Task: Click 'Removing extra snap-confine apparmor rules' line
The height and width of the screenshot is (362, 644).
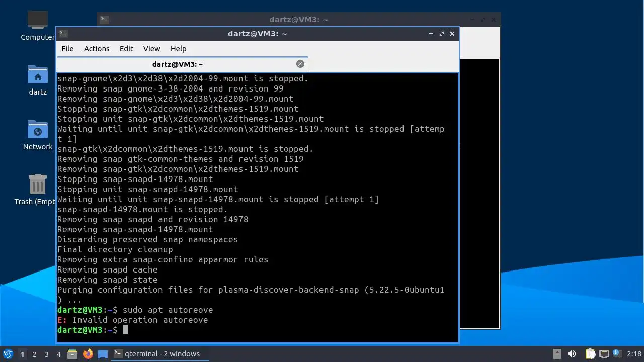Action: tap(163, 259)
